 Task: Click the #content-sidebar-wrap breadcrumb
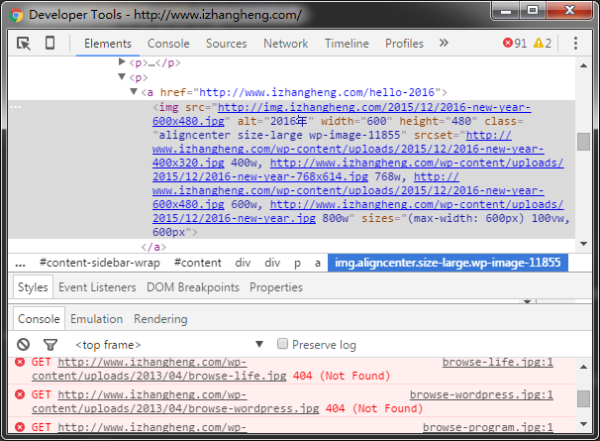click(98, 263)
